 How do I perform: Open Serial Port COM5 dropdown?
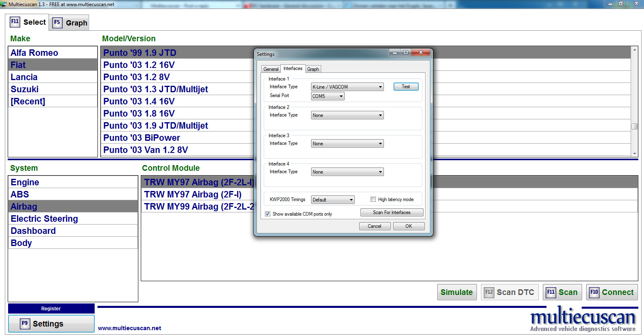click(328, 96)
